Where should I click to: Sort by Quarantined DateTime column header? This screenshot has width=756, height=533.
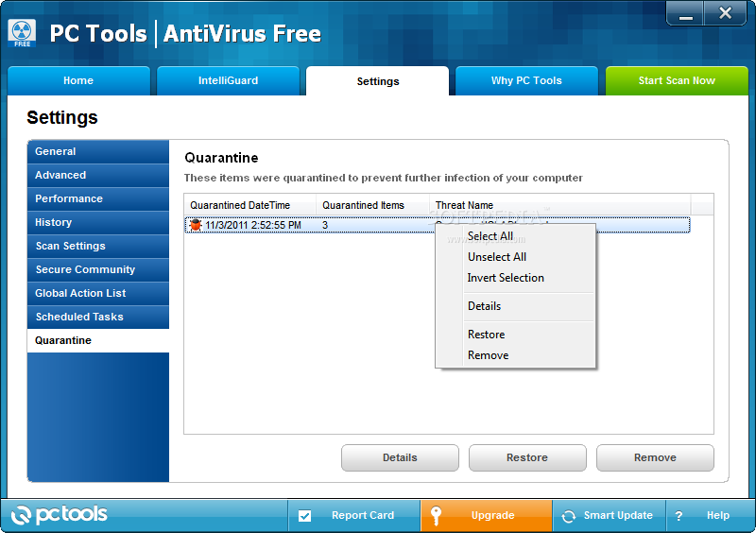250,205
